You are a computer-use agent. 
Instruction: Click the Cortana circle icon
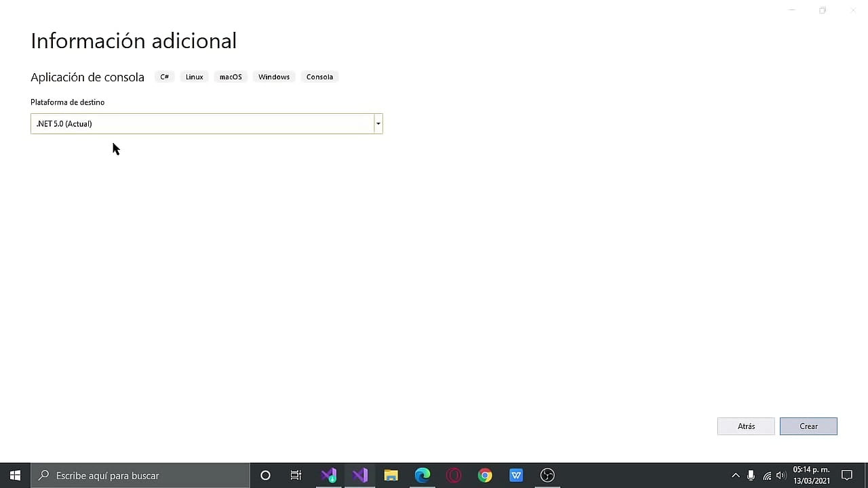point(265,475)
